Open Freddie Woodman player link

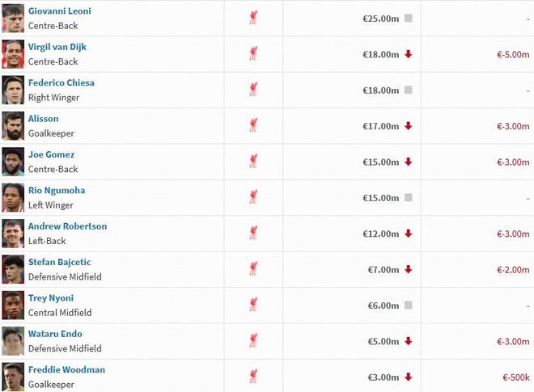[66, 369]
